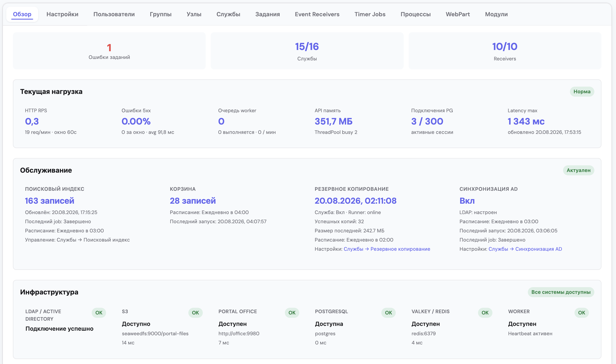Click the text seaweedfs:9000/portal-files
The width and height of the screenshot is (616, 364).
(x=155, y=334)
